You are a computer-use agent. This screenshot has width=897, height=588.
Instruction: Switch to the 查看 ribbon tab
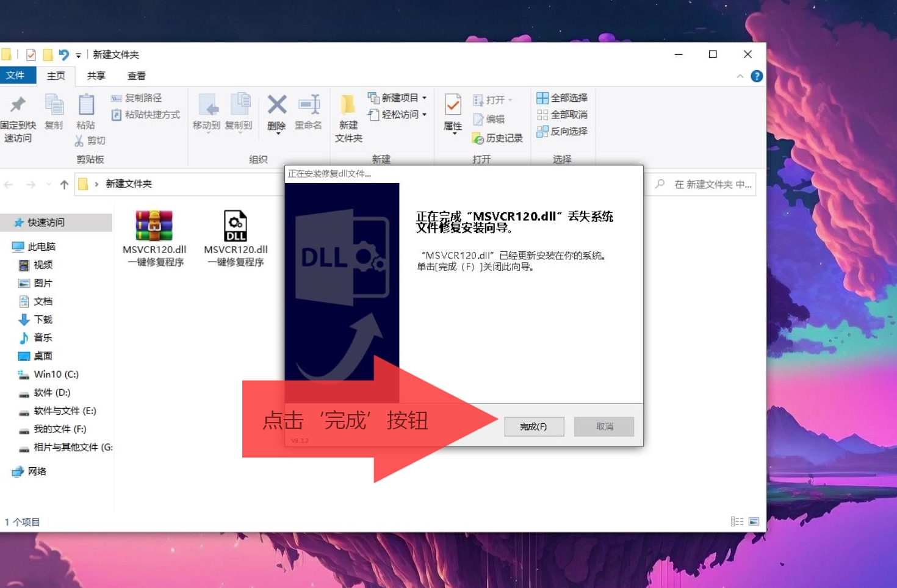137,76
